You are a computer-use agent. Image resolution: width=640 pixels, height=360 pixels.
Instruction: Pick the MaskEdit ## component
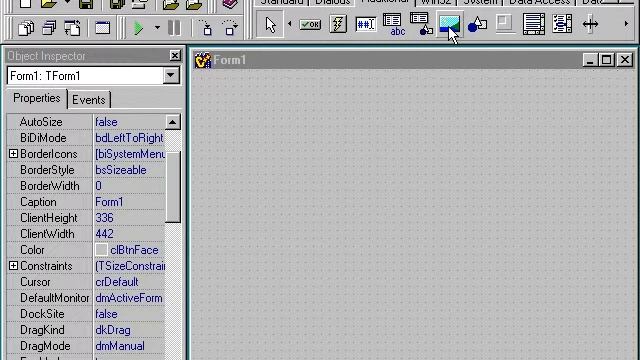366,24
